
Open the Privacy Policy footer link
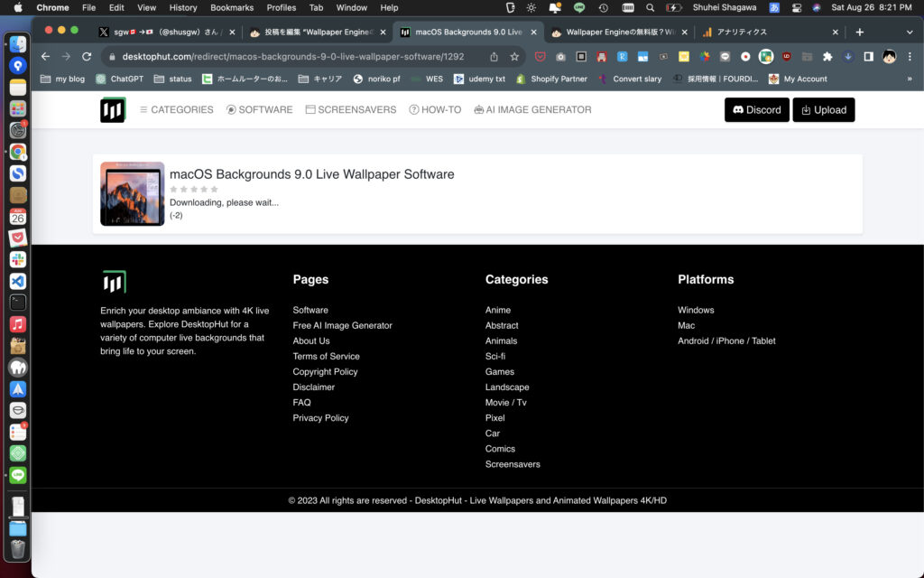[320, 417]
